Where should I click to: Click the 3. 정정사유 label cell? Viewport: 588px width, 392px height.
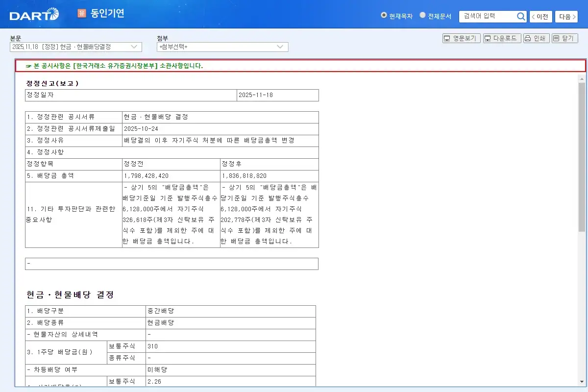(x=73, y=141)
